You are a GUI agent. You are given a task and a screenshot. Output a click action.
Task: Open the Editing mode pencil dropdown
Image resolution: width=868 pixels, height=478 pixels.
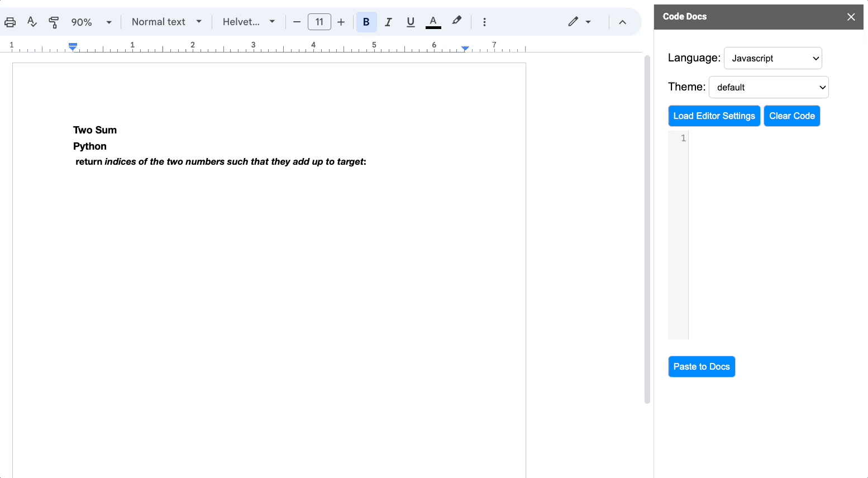(579, 22)
